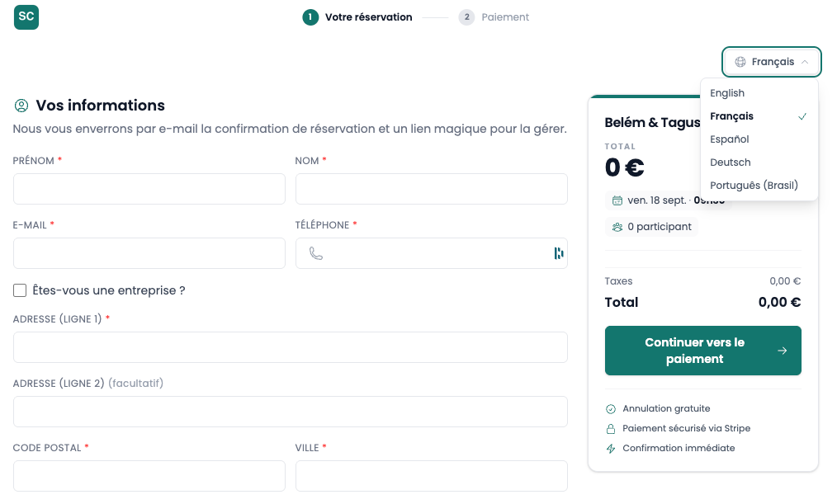Go to step 2 Paiement
Viewport: 837px width, 504px height.
click(x=494, y=17)
